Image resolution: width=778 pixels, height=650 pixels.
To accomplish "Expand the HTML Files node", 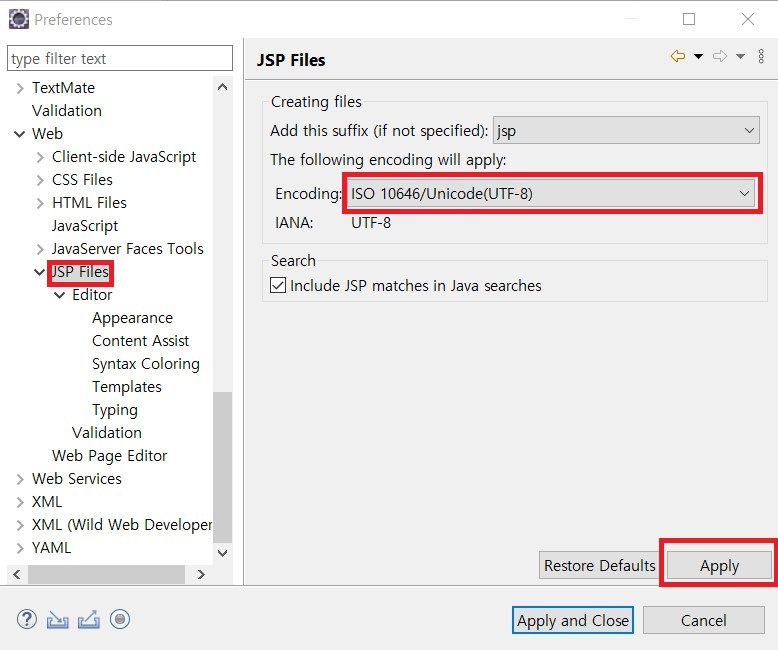I will pyautogui.click(x=40, y=203).
